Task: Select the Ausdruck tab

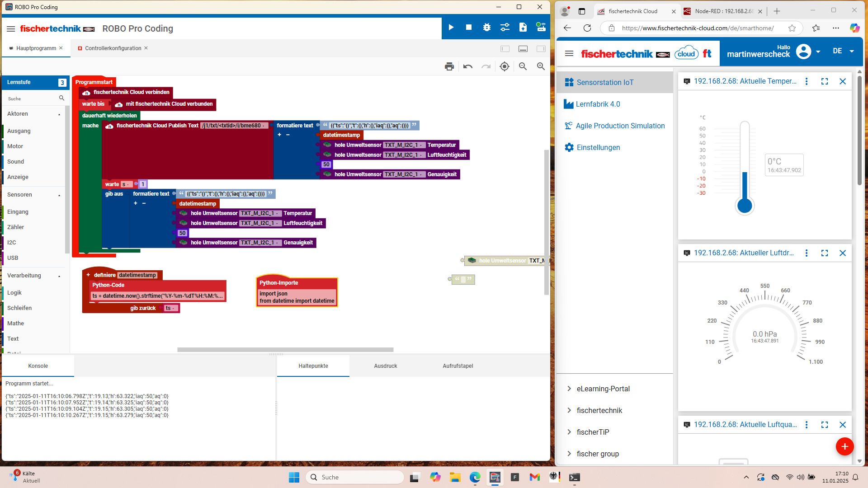Action: click(x=386, y=366)
